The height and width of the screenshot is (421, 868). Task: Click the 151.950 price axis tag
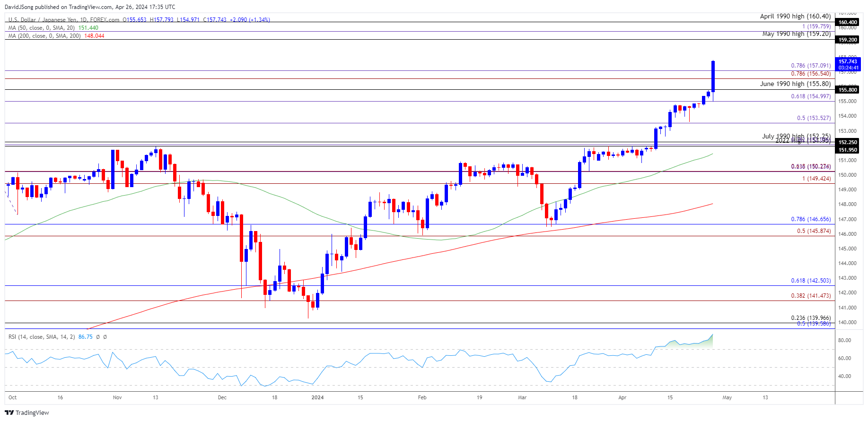(x=848, y=150)
